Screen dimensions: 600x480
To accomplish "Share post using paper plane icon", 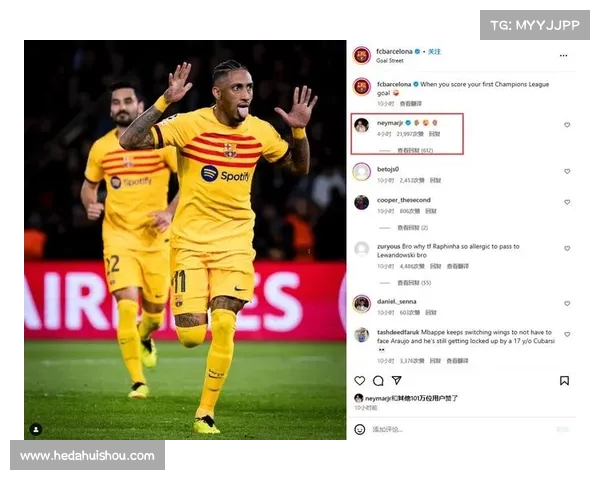I will [x=396, y=380].
